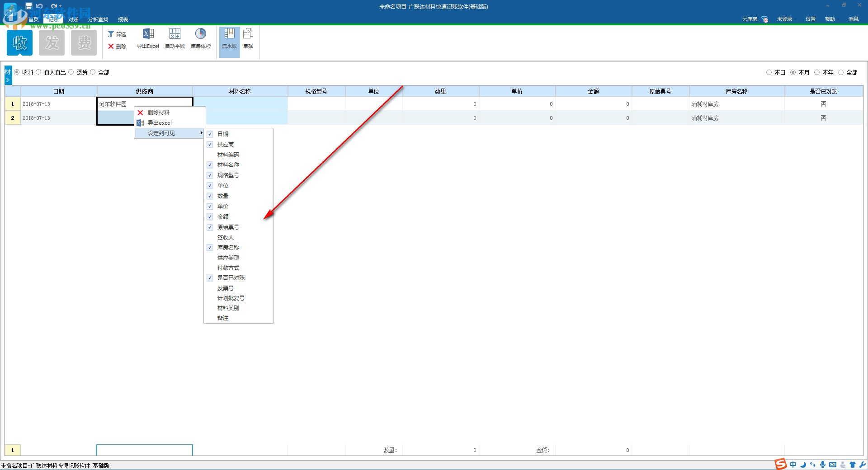Screen dimensions: 868x470
Task: Expand the 设定列可见 submenu
Action: click(x=170, y=133)
